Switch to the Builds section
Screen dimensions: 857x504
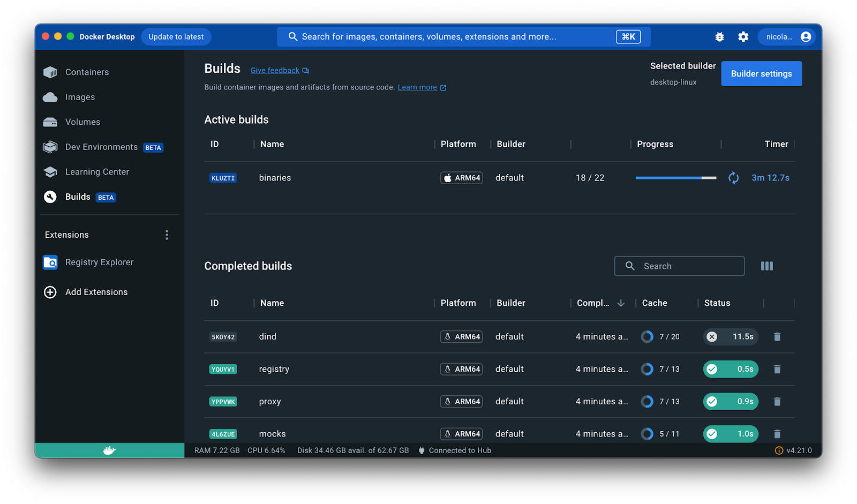pos(78,197)
